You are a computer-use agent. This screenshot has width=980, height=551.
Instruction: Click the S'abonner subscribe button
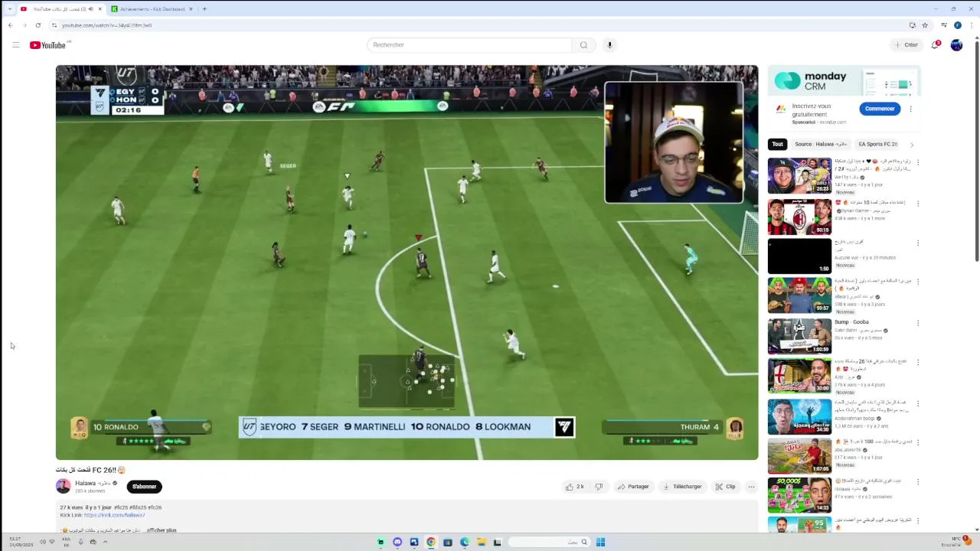pos(144,487)
